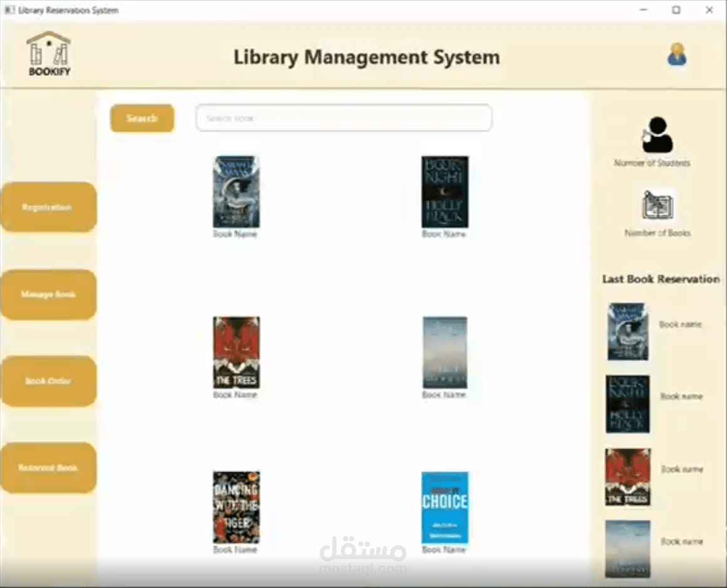Open grey misty cover in Last Book Reservation
Image resolution: width=727 pixels, height=588 pixels.
[x=628, y=549]
